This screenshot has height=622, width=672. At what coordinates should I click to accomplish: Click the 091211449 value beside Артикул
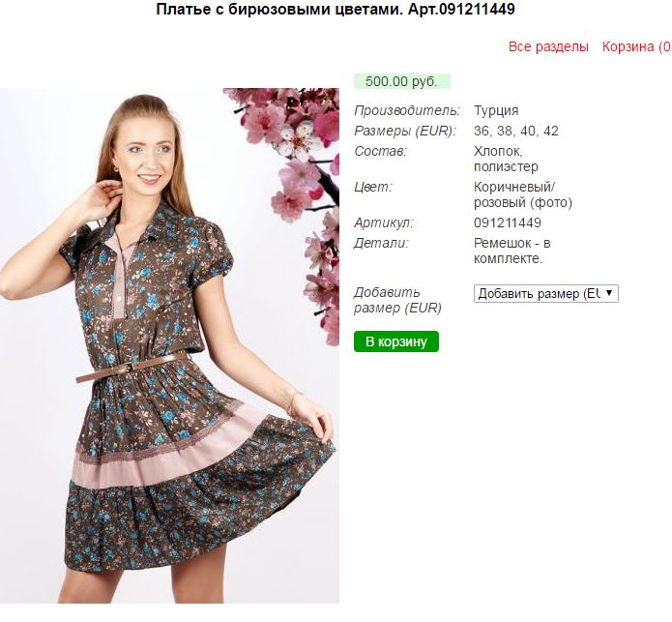[508, 222]
